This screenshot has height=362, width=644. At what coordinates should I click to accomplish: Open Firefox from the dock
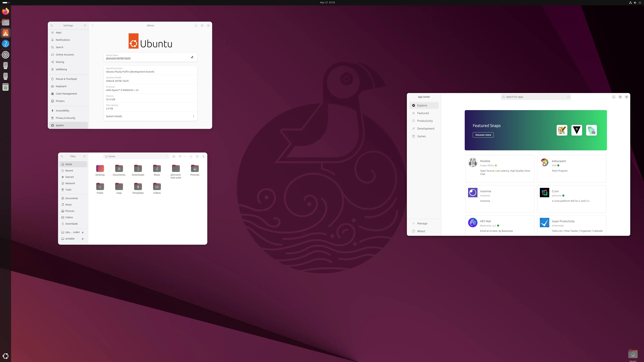coord(6,11)
